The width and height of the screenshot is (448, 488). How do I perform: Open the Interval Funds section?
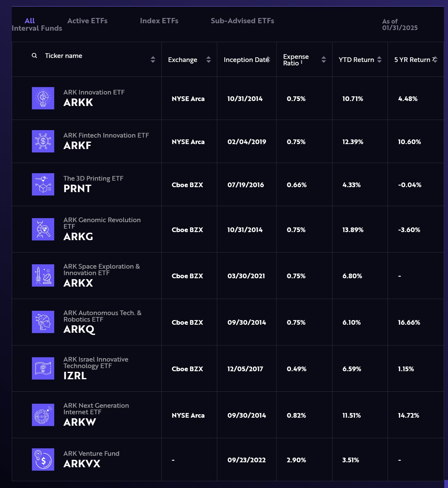pyautogui.click(x=37, y=28)
